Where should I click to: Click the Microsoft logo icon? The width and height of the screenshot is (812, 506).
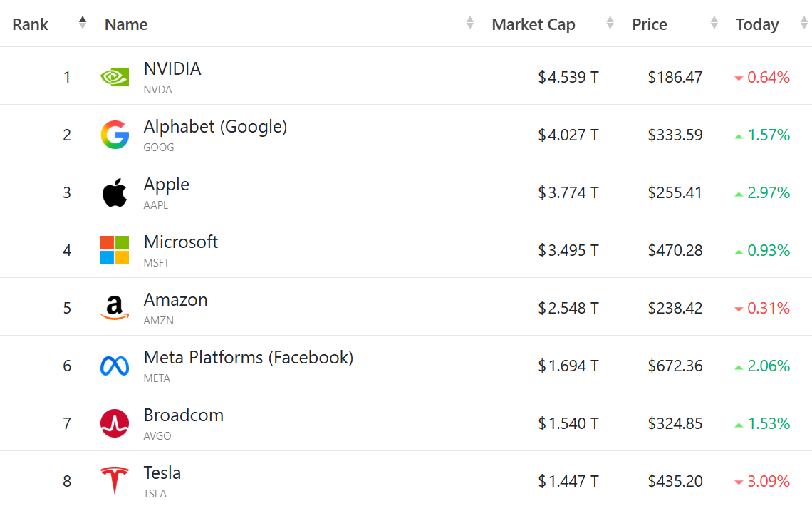115,250
